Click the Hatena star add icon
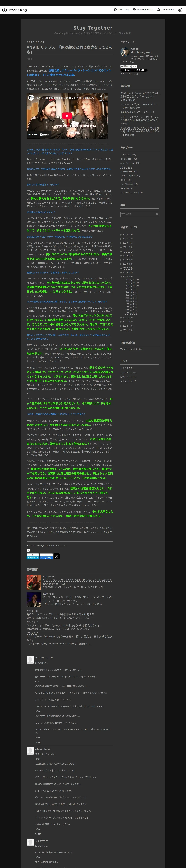The image size is (186, 868). click(x=28, y=550)
